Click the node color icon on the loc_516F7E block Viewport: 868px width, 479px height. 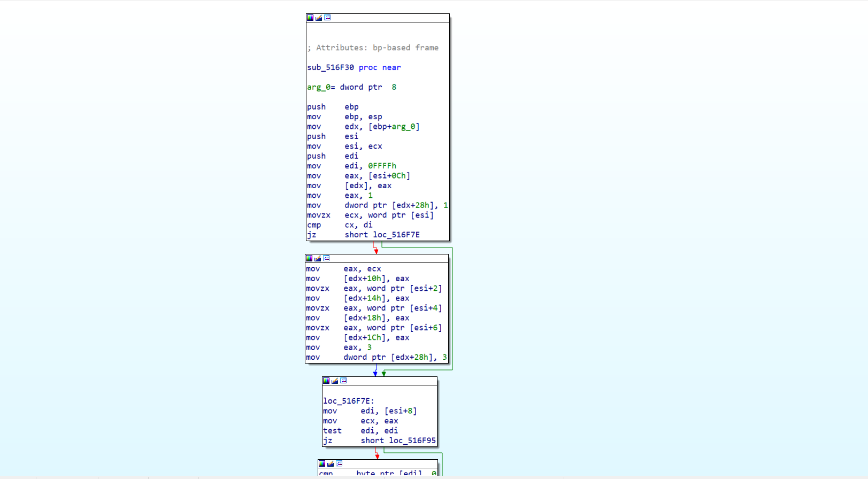pyautogui.click(x=326, y=381)
